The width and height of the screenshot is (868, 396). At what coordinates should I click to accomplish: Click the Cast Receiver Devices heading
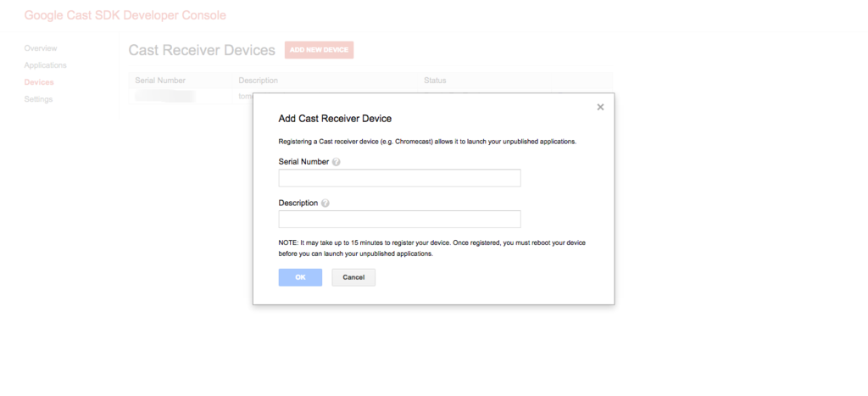[202, 50]
